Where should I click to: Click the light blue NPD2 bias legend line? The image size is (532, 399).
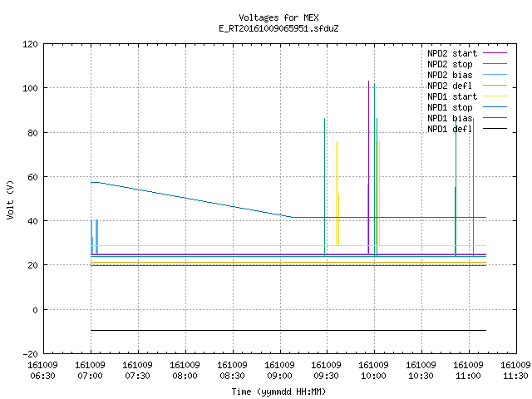pyautogui.click(x=495, y=75)
